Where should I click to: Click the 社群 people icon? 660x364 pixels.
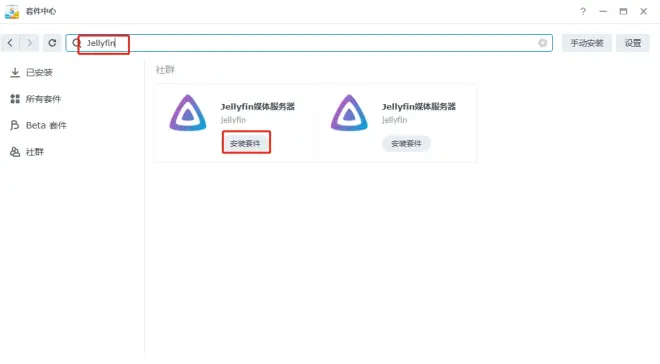[15, 152]
